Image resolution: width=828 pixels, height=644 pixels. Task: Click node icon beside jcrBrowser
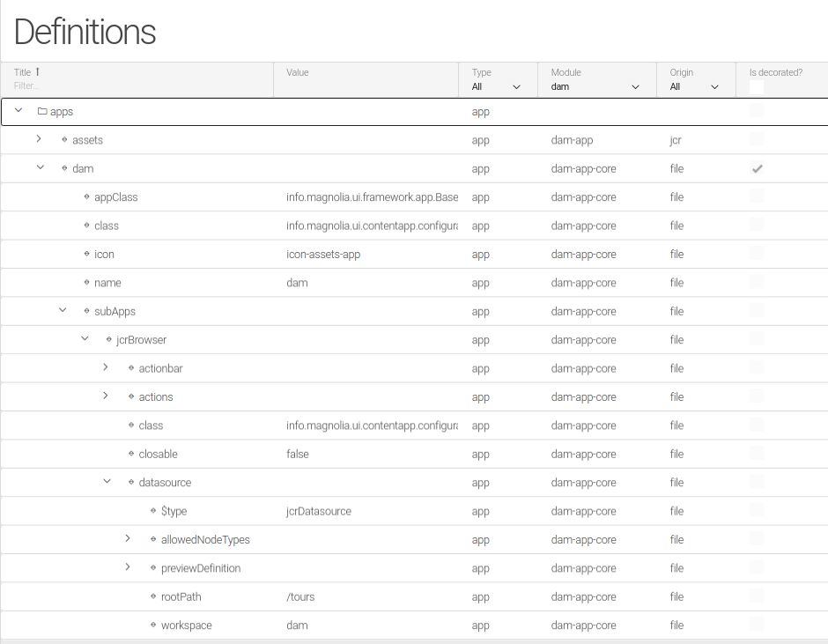coord(108,340)
